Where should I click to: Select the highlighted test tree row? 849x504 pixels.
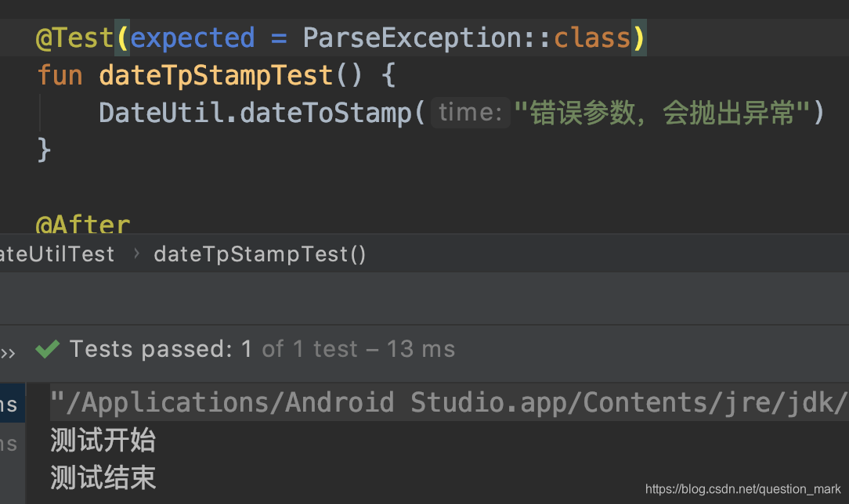[x=13, y=403]
